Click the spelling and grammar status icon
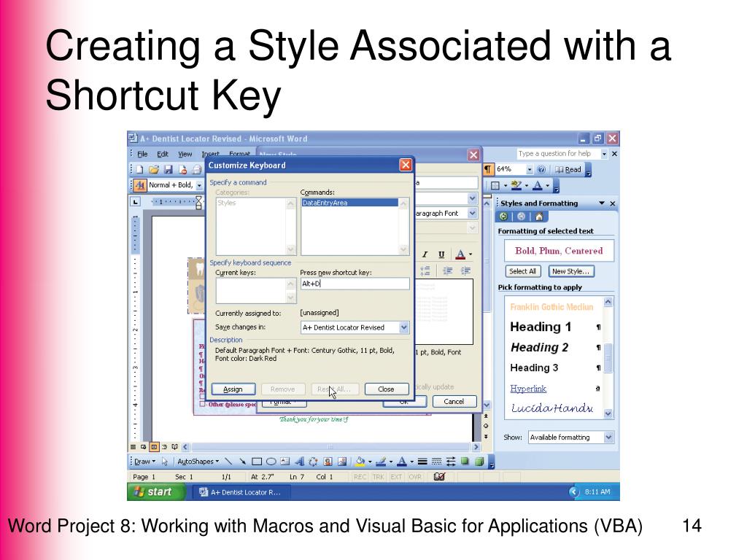This screenshot has height=560, width=747. coord(439,477)
